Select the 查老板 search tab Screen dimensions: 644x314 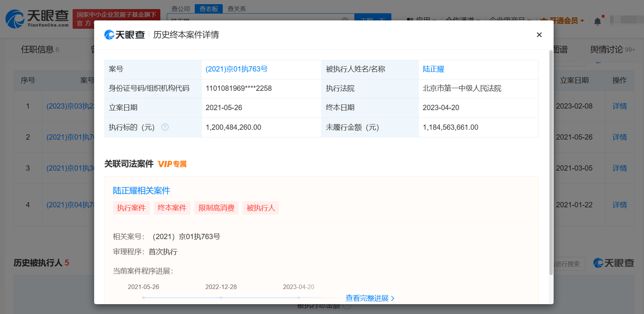point(209,9)
